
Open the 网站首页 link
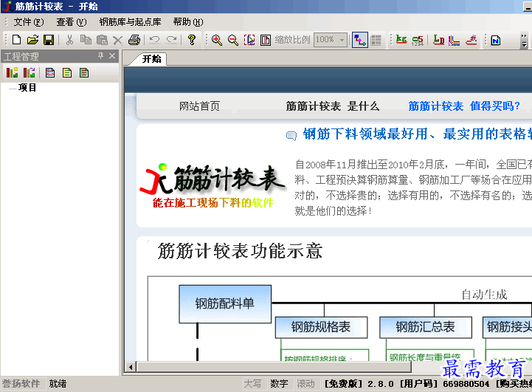point(199,106)
